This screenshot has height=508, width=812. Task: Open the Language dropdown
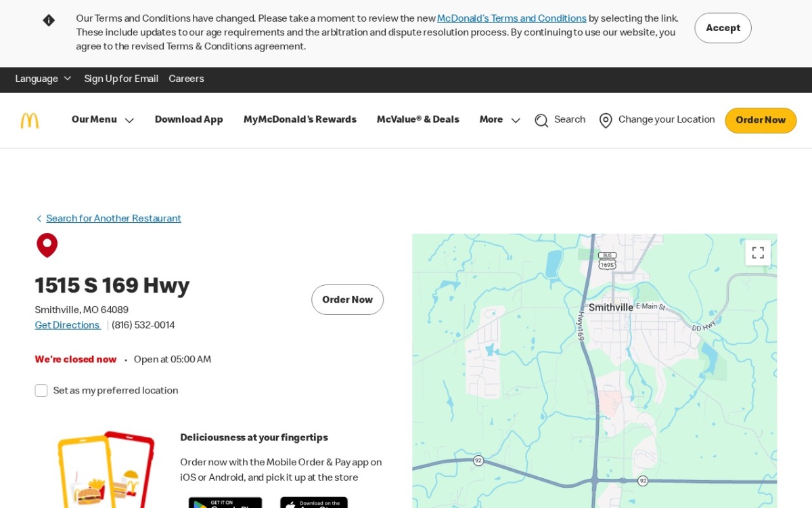point(43,79)
